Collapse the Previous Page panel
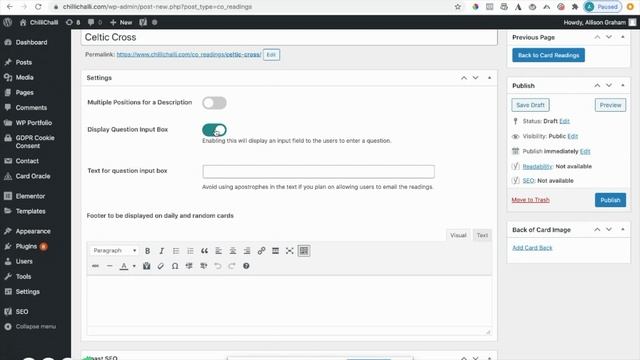Screen dimensions: 640x360 (x=623, y=37)
